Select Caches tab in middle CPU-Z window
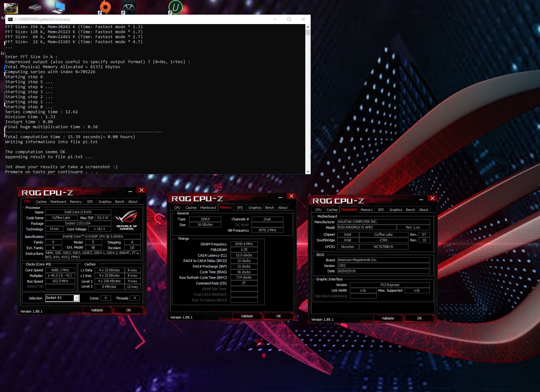Viewport: 540px width, 392px height. coord(191,208)
